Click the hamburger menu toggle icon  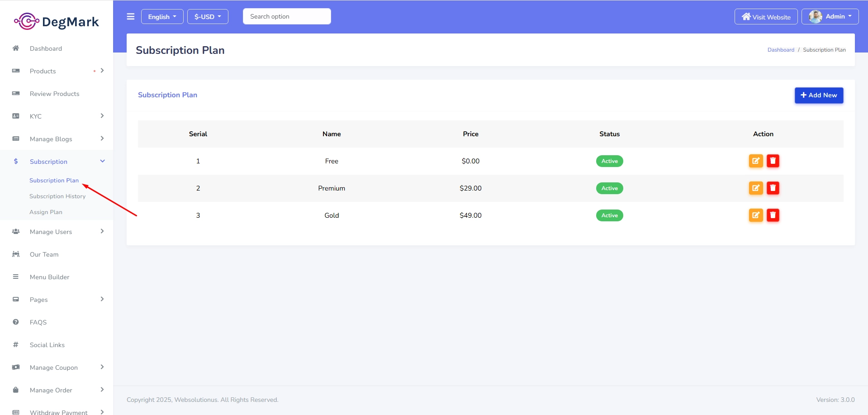(x=131, y=17)
